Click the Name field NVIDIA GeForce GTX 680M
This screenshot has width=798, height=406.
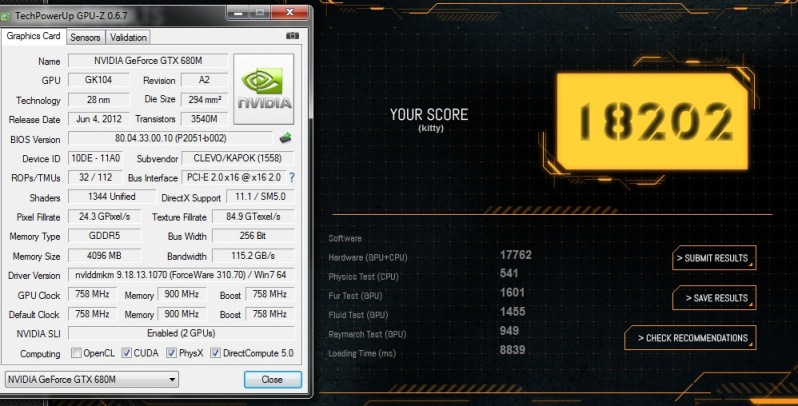[148, 61]
